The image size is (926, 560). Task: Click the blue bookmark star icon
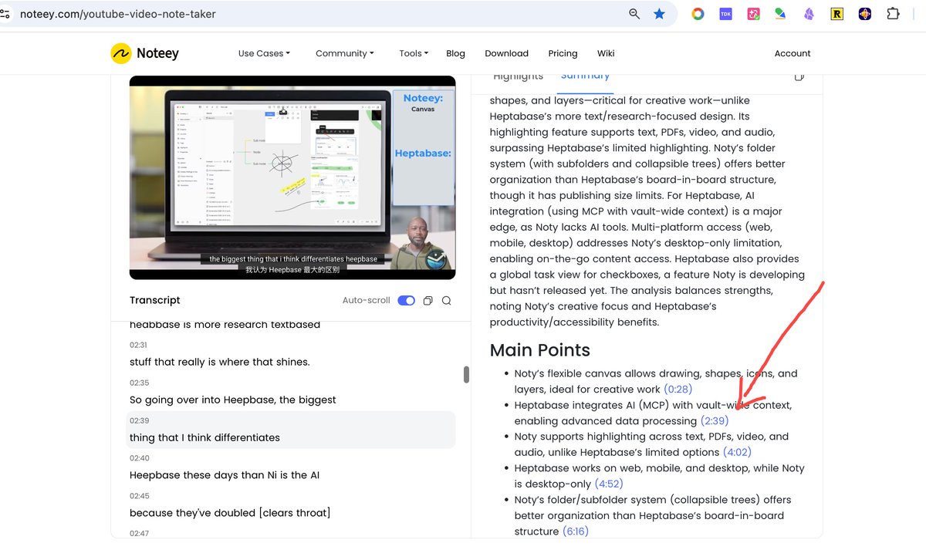[x=659, y=14]
